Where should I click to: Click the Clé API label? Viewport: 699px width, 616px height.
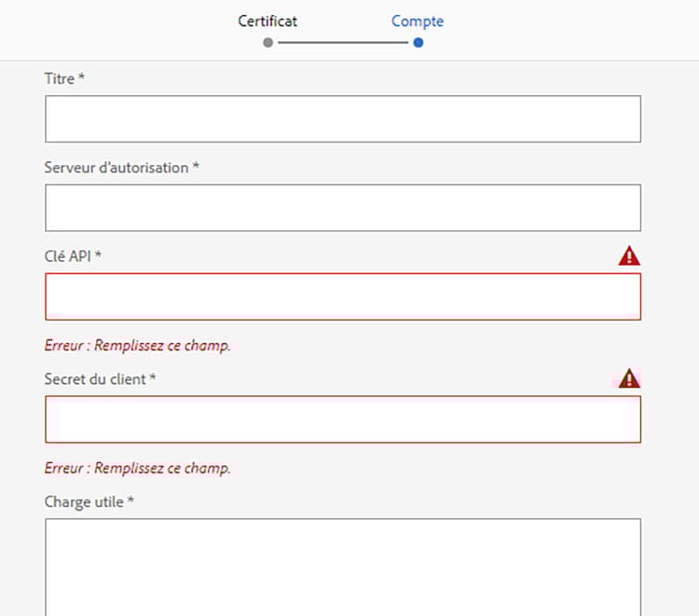pos(73,256)
